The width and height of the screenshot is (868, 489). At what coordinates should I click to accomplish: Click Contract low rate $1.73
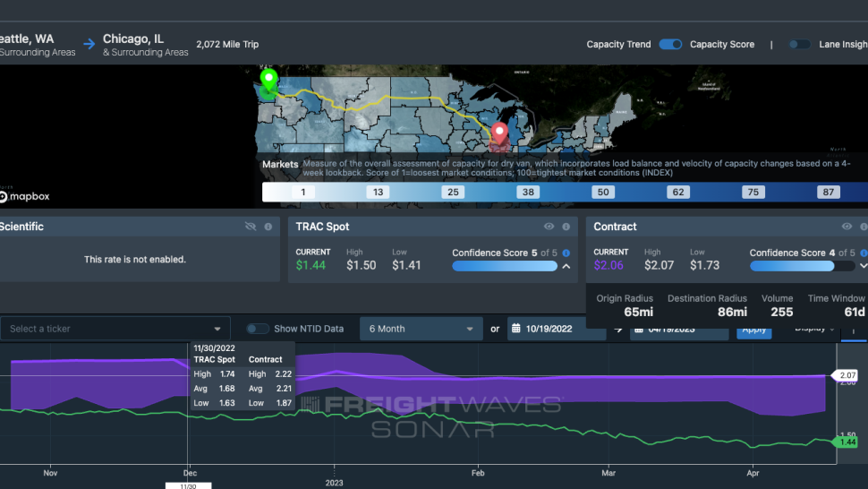705,265
